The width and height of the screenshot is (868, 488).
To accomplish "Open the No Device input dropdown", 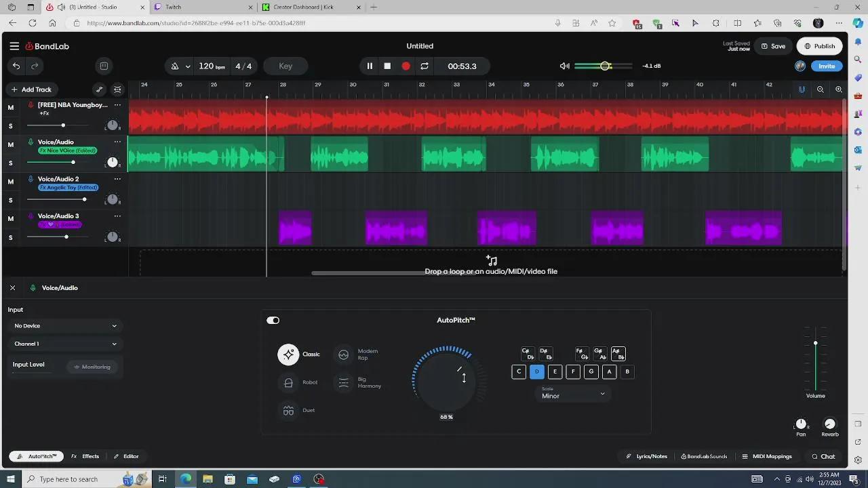I will (65, 326).
